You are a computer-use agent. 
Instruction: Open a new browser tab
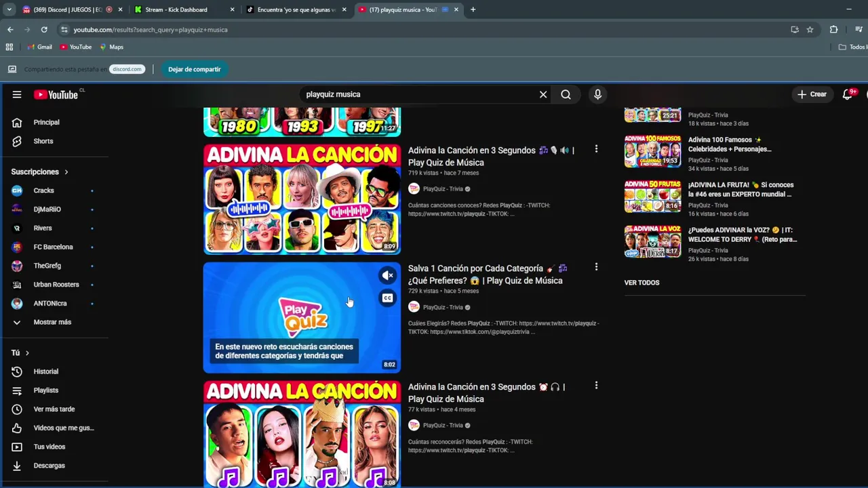click(x=473, y=9)
